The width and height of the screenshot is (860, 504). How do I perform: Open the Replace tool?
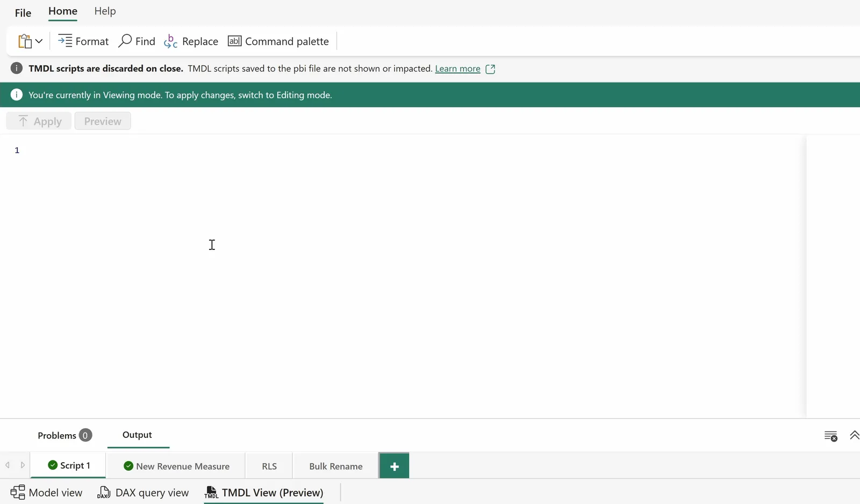tap(191, 41)
